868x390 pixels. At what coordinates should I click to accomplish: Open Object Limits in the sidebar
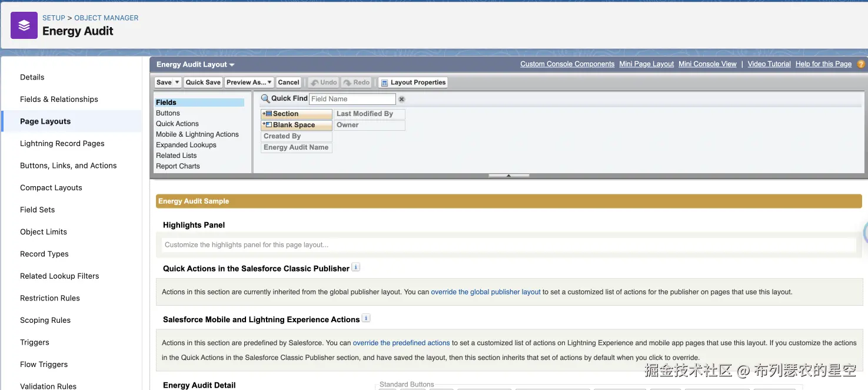(44, 232)
